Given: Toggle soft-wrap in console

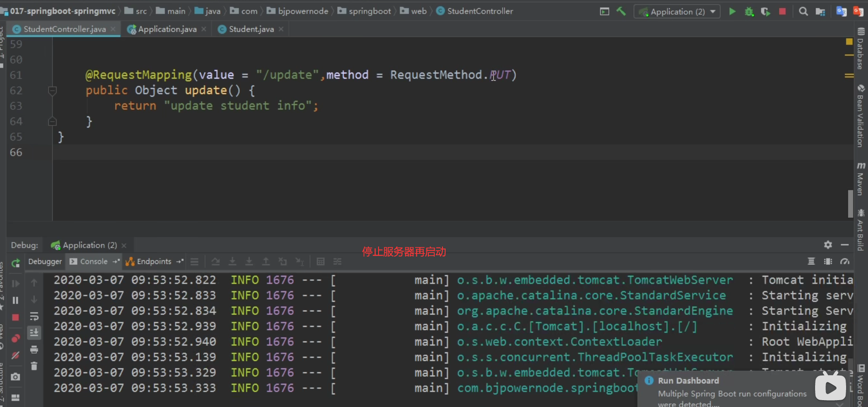Looking at the screenshot, I should point(34,316).
